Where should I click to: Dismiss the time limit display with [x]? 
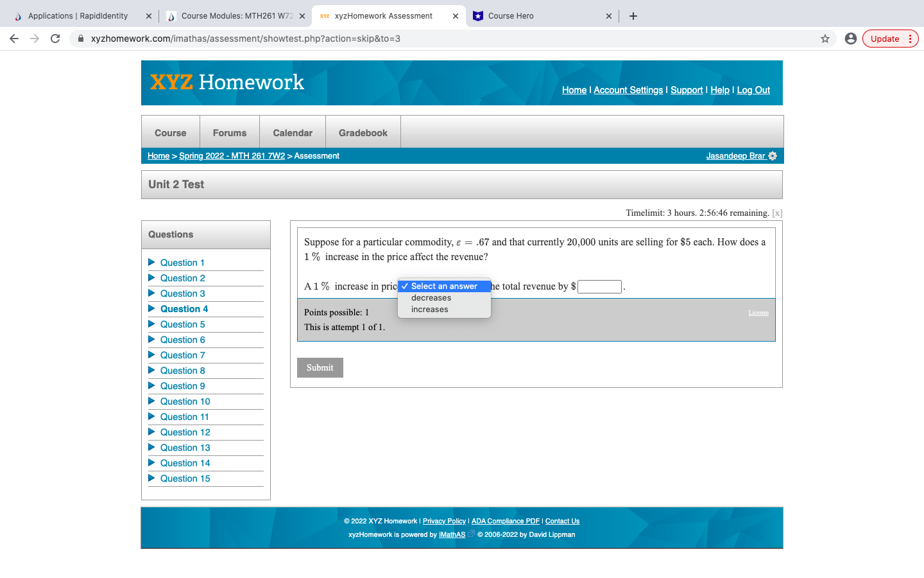point(776,213)
